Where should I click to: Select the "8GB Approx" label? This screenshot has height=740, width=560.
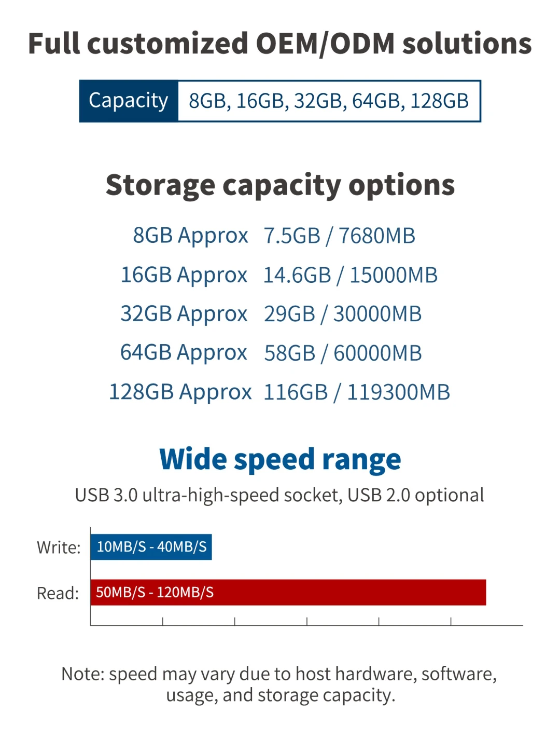[190, 236]
